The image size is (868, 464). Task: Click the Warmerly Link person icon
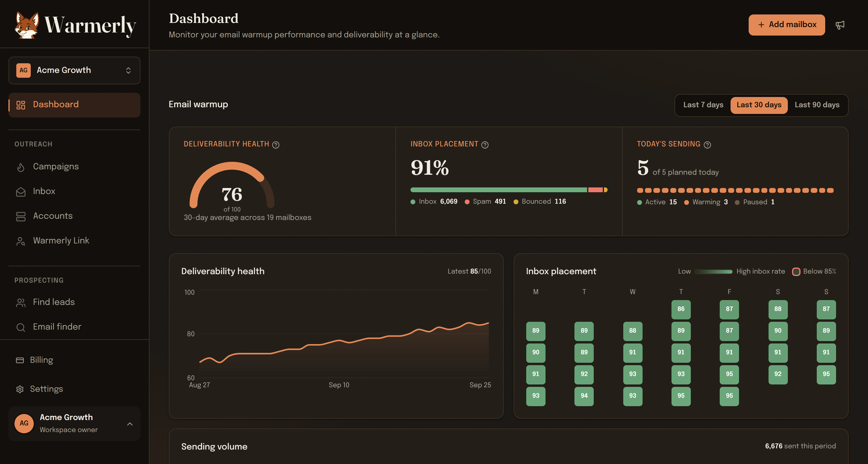click(21, 241)
